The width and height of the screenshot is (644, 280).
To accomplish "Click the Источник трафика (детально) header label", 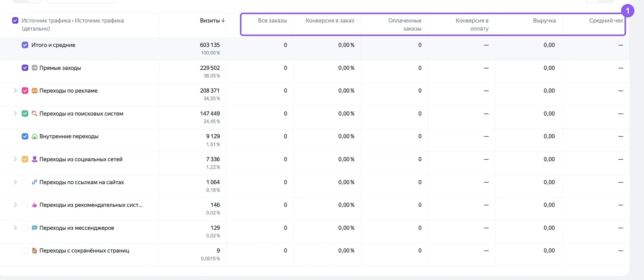I will (x=73, y=25).
